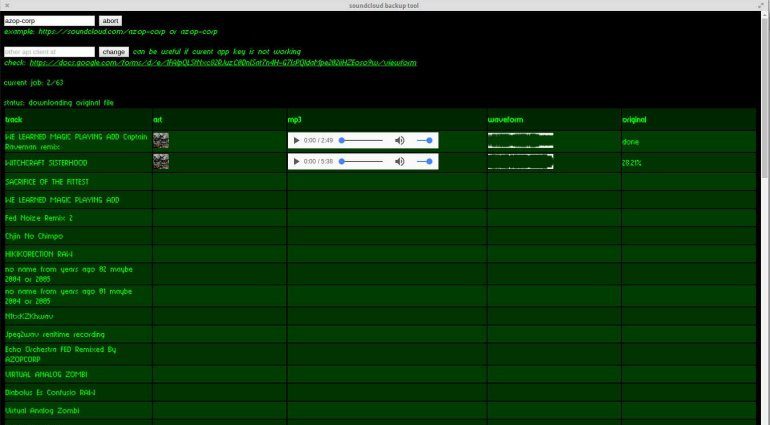Adjust the first track's volume slider
This screenshot has width=770, height=425.
(424, 141)
